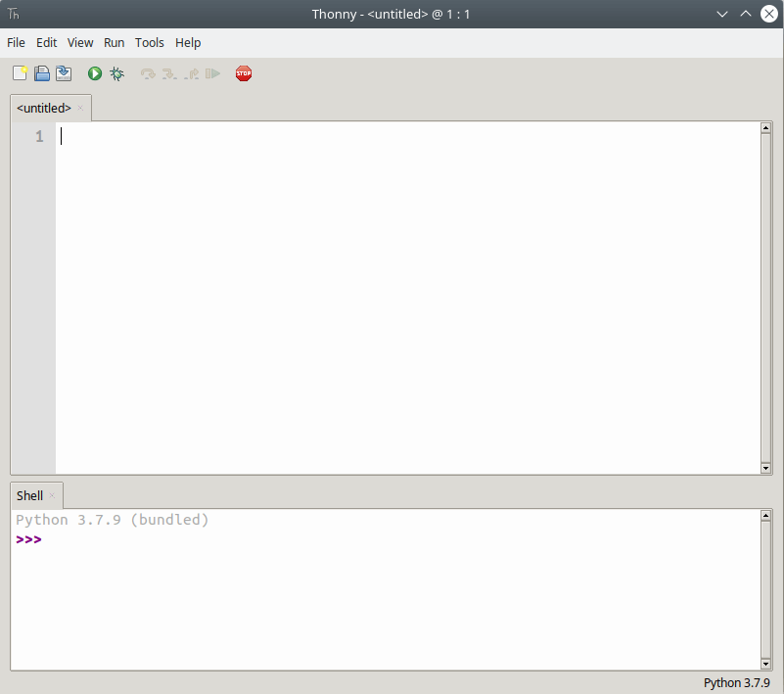Open the Tools menu

click(x=149, y=42)
